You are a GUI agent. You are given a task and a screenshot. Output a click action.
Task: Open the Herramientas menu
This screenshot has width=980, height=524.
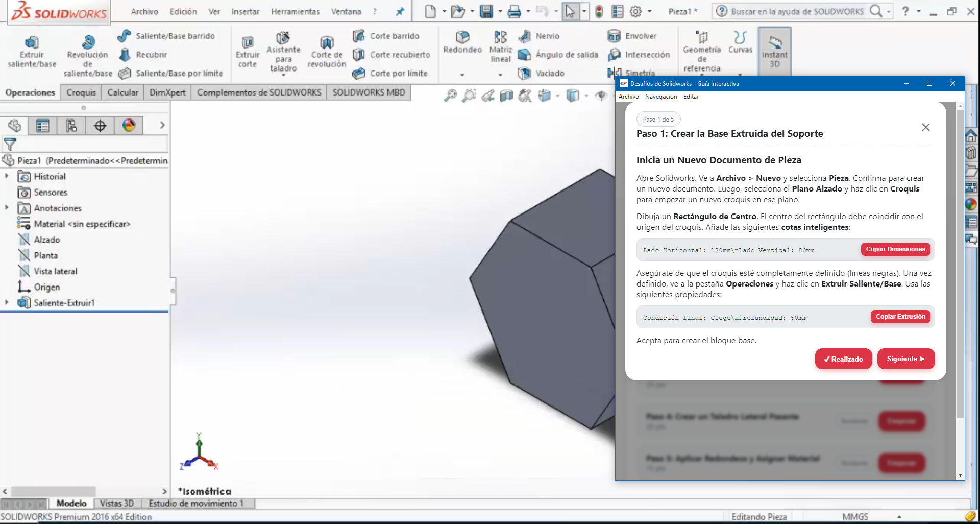pos(295,11)
